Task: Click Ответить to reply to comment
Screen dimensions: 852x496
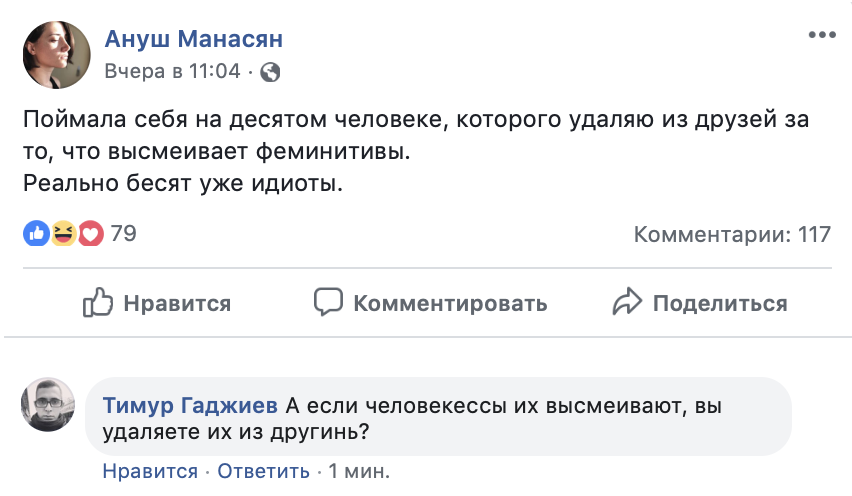Action: [263, 471]
